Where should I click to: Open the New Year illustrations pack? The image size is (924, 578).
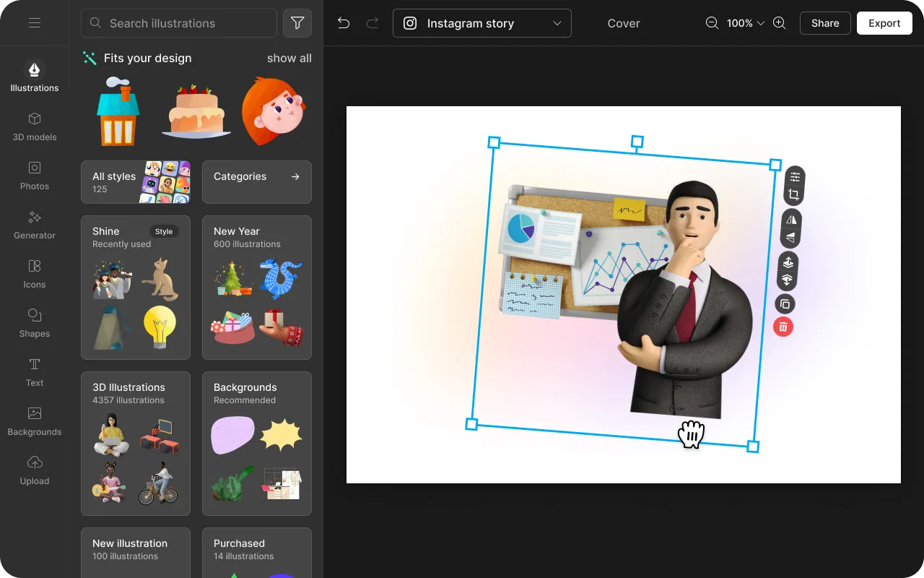point(257,288)
